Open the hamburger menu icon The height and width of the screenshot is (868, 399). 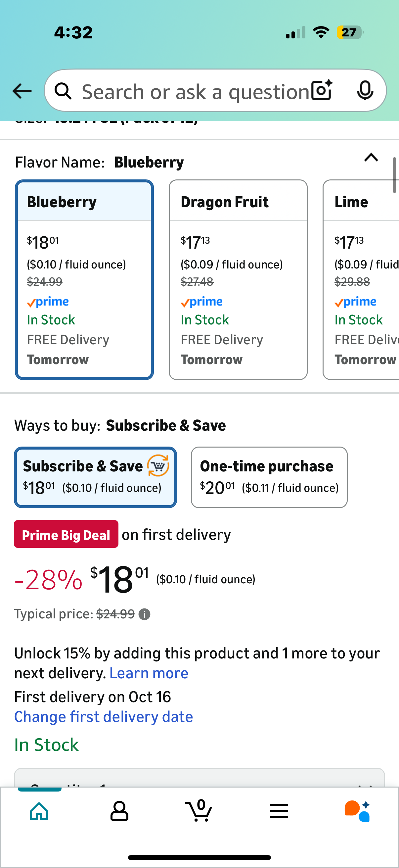[x=279, y=811]
